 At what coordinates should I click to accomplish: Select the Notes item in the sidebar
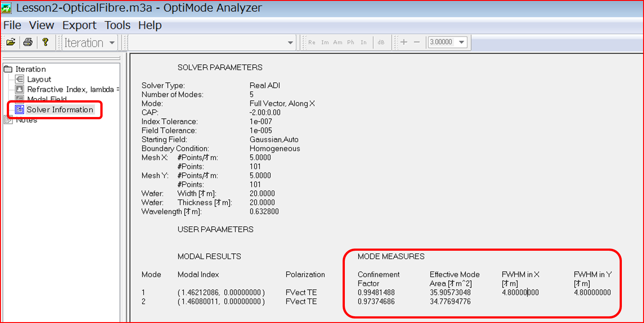coord(26,120)
